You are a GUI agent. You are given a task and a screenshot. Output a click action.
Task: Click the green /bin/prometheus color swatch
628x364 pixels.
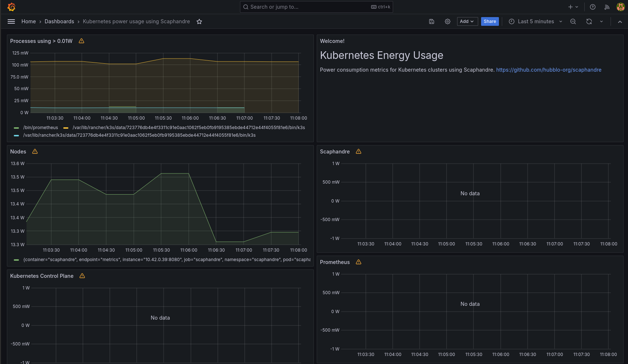[16, 128]
